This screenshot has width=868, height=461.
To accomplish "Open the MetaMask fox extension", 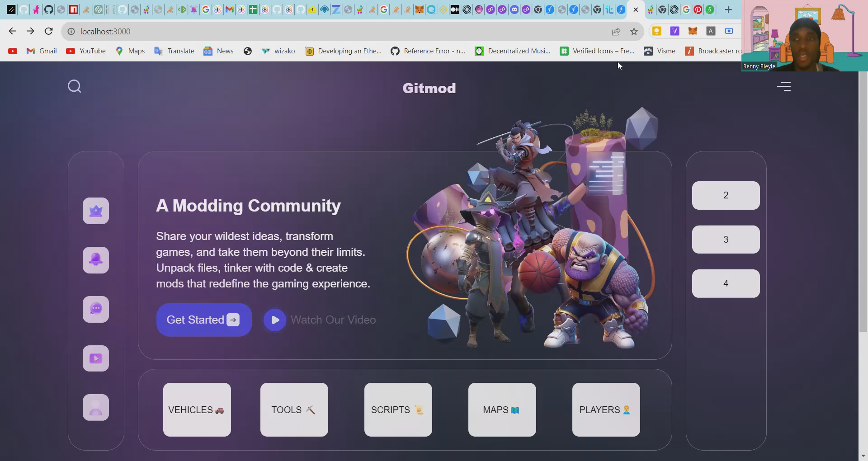I will pyautogui.click(x=693, y=31).
